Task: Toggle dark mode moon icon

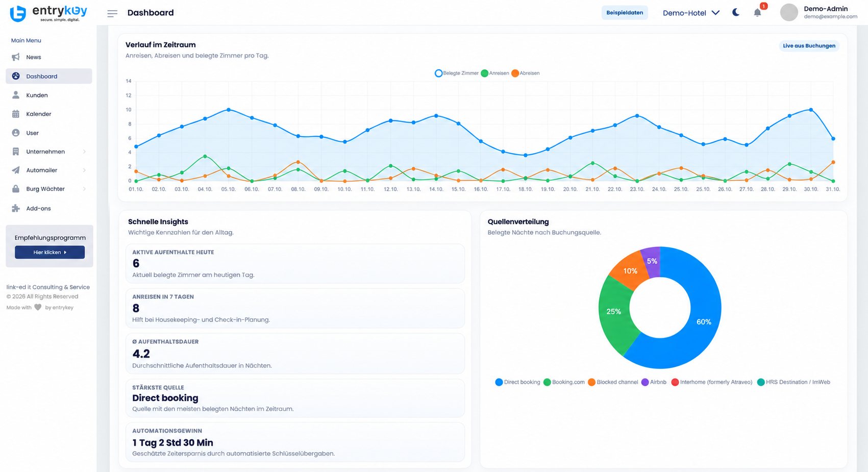Action: [736, 12]
